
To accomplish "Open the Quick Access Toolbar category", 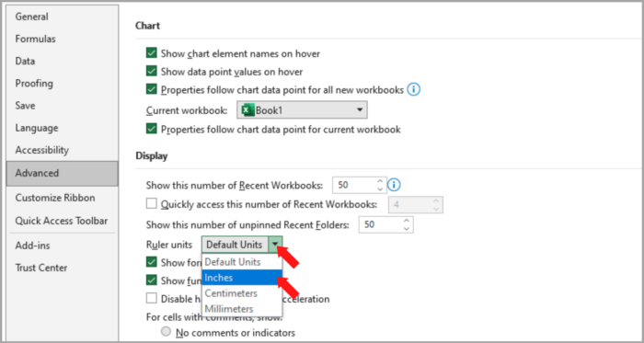I will tap(62, 221).
